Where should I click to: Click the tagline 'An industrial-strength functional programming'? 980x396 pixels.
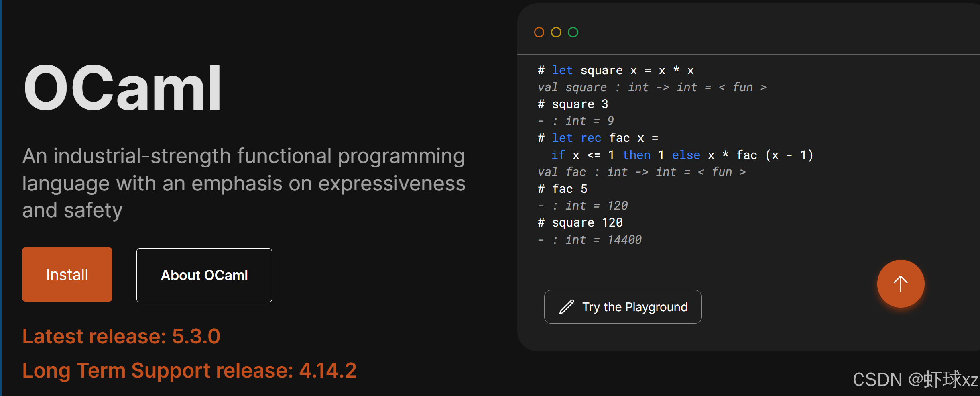(x=244, y=156)
